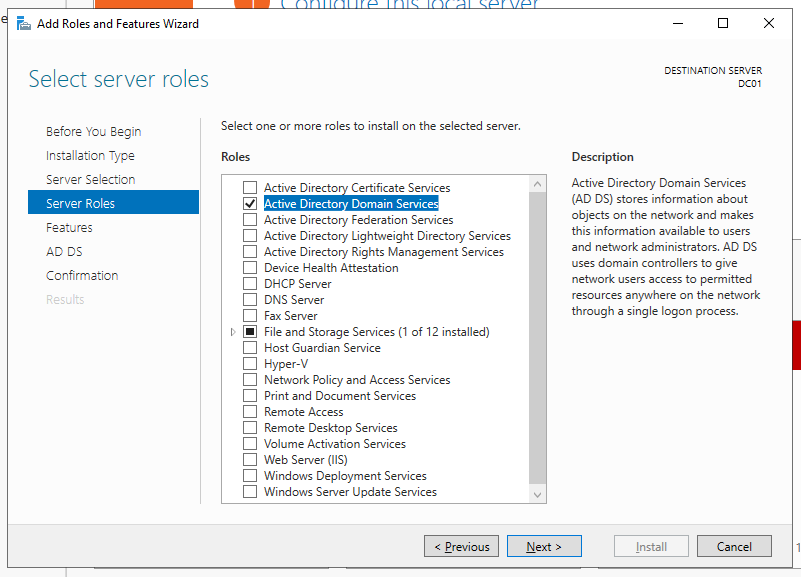Go to Before You Begin step
This screenshot has width=801, height=577.
pos(93,132)
